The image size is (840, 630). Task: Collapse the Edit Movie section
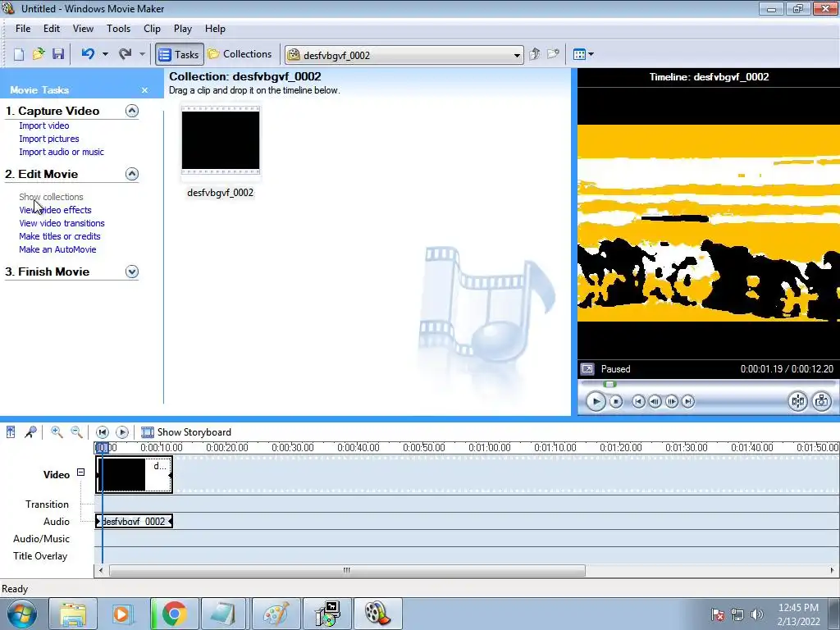point(132,174)
